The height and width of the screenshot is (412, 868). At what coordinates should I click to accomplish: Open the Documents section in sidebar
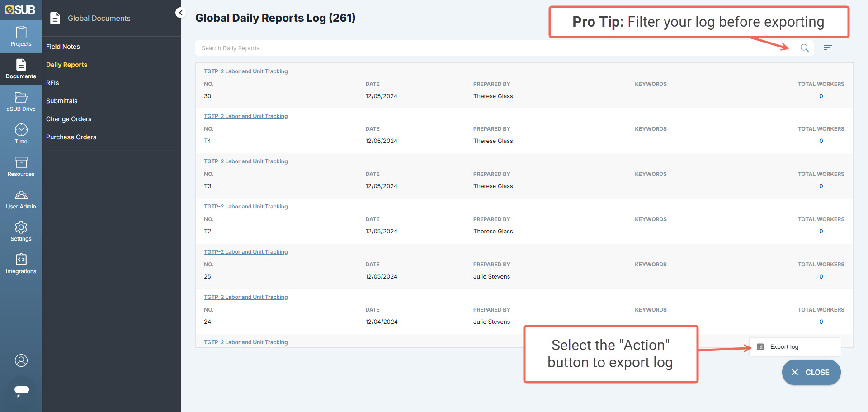(21, 69)
